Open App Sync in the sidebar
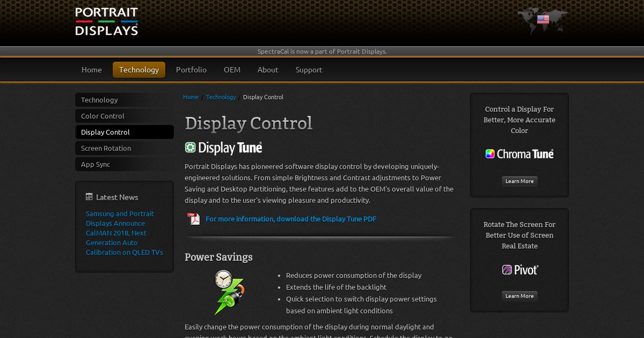Viewport: 644px width, 338px height. pos(125,164)
